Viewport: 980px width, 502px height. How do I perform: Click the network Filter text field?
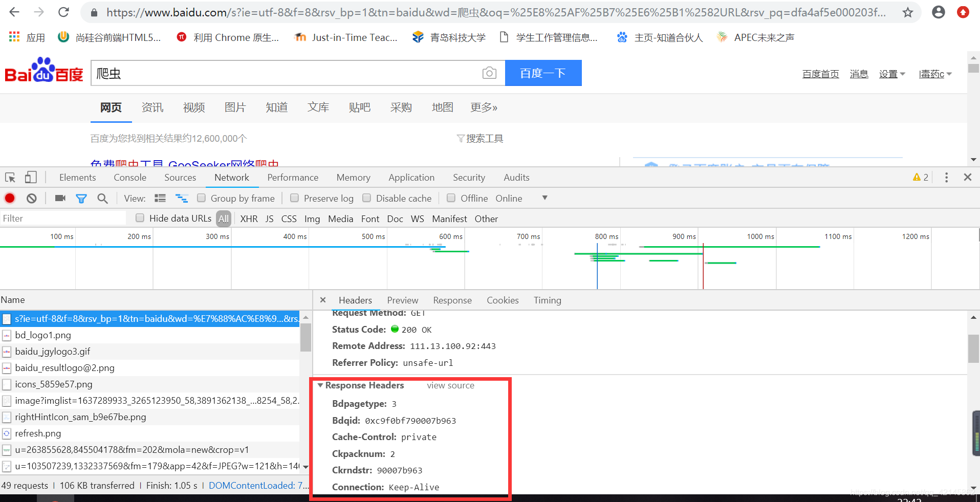[63, 218]
